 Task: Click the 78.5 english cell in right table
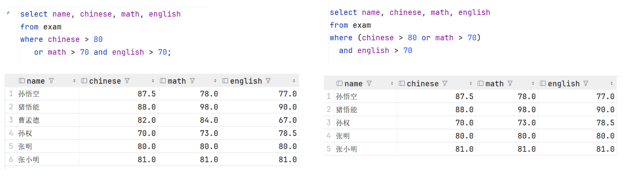(x=605, y=123)
